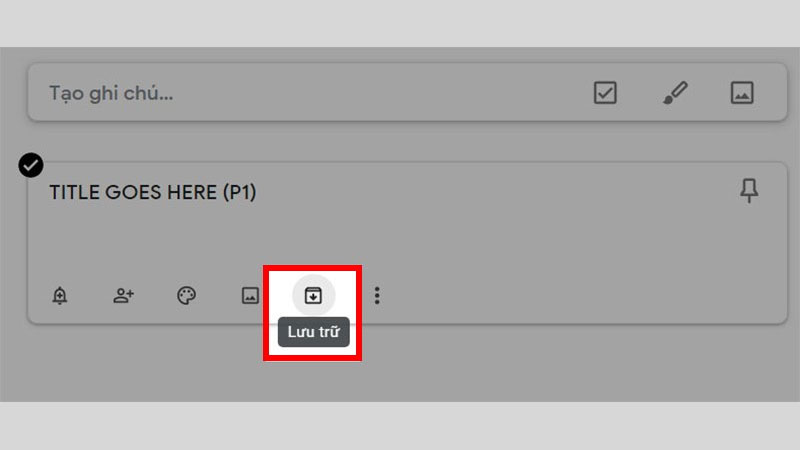
Task: Archive the note using the Lưu trữ icon
Action: point(313,295)
